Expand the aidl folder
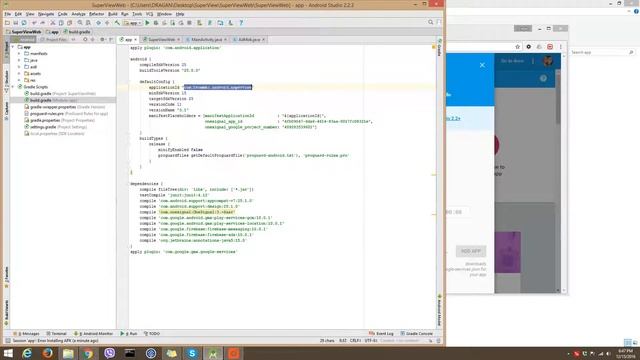 19,67
